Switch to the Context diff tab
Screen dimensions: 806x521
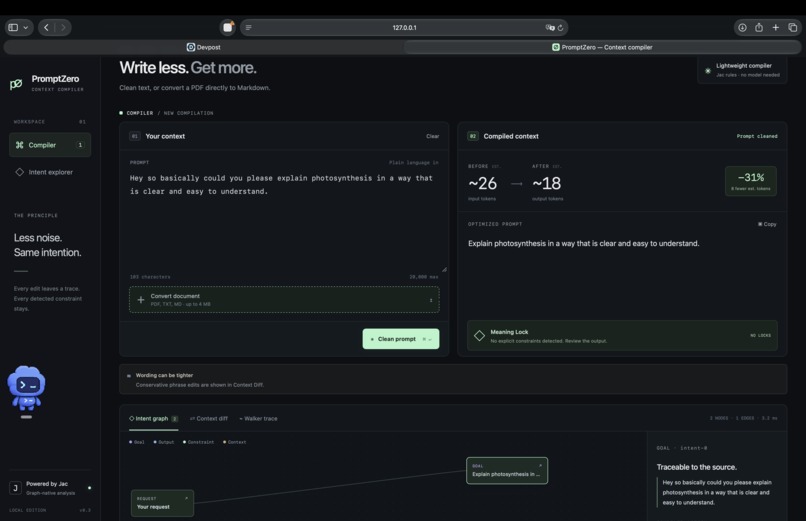pyautogui.click(x=209, y=419)
